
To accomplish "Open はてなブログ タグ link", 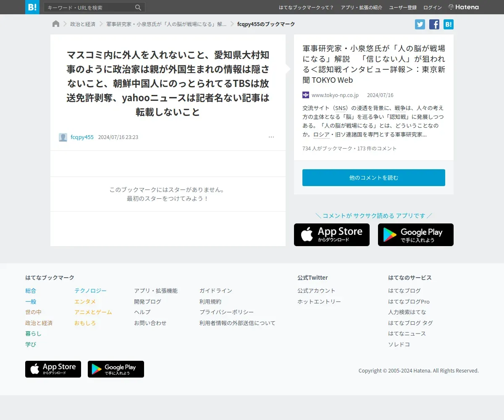I will click(410, 323).
